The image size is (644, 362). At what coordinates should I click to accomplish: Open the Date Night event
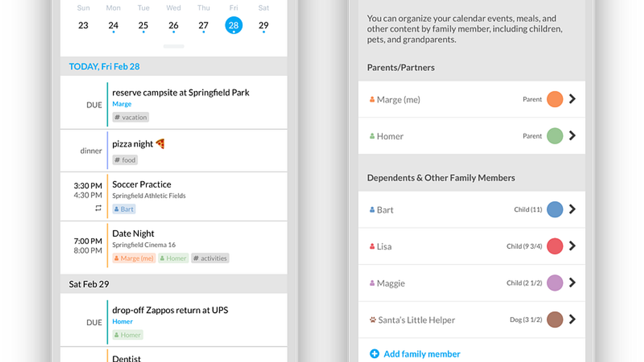click(173, 248)
